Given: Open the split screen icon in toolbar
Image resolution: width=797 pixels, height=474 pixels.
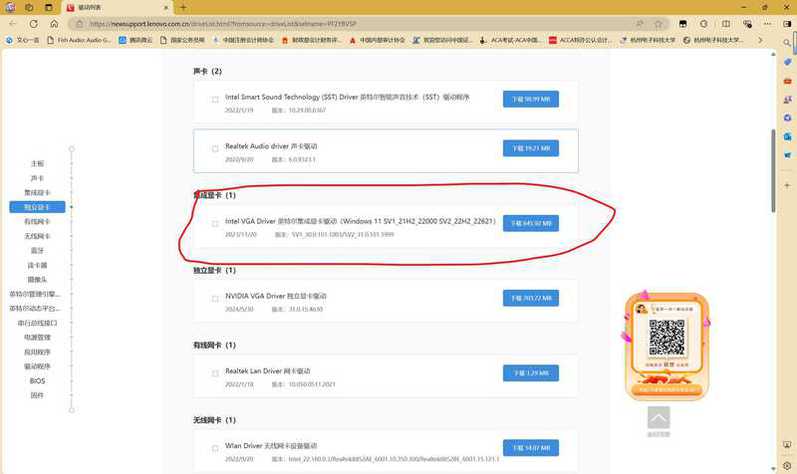Looking at the screenshot, I should click(726, 23).
